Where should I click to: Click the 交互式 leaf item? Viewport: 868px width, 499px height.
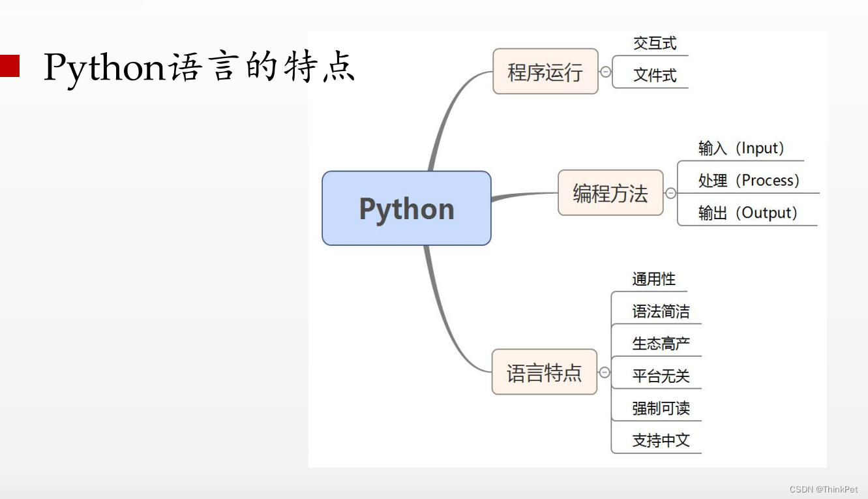tap(655, 43)
